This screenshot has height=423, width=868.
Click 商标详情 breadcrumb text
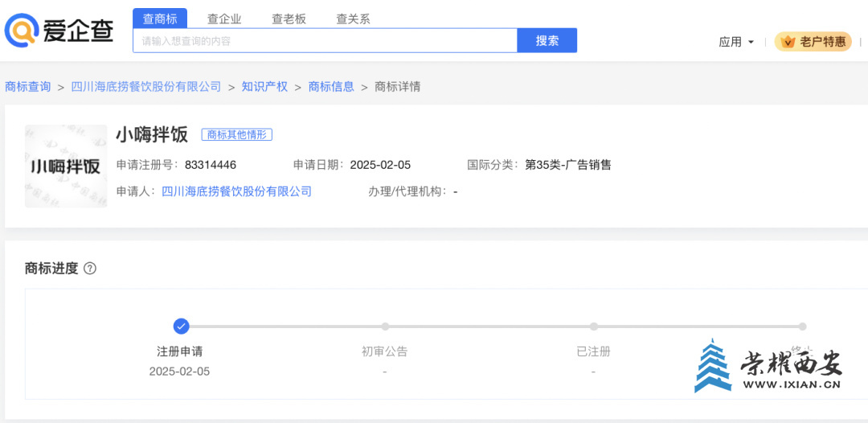click(398, 87)
